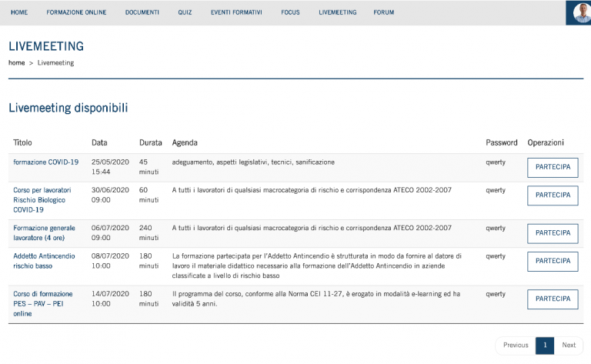Click the 45 minuti duration cell
This screenshot has height=364, width=591.
pos(149,167)
